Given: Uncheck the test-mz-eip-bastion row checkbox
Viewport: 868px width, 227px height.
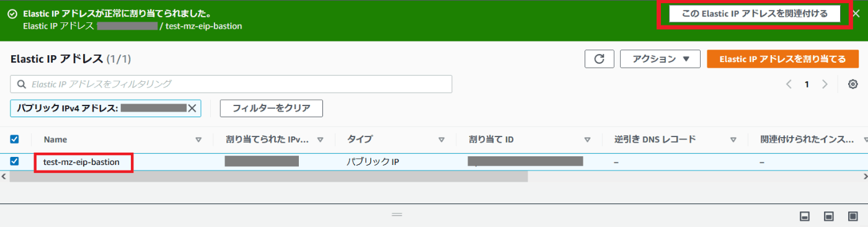Looking at the screenshot, I should 15,161.
